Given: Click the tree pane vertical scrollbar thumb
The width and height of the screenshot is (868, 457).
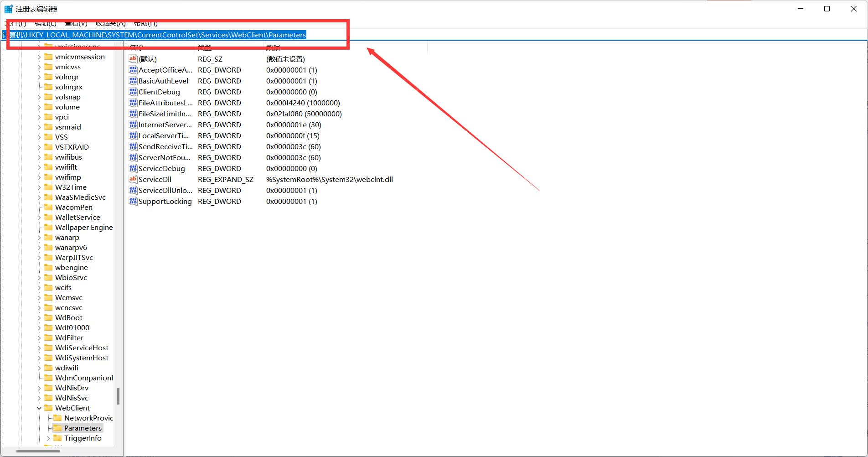Looking at the screenshot, I should 118,396.
